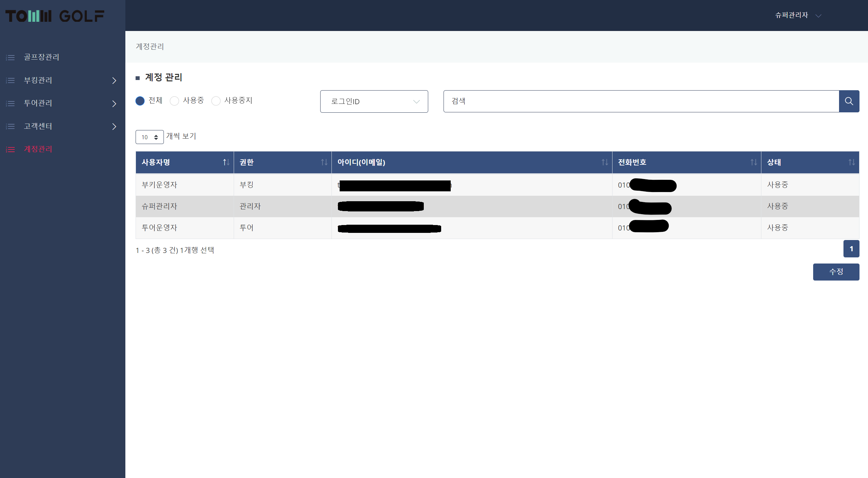
Task: Select the 사용중 radio filter
Action: (174, 101)
